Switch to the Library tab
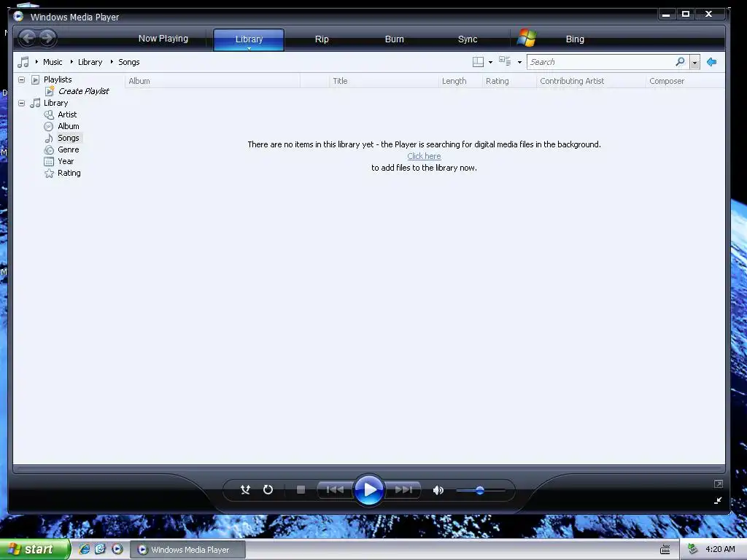This screenshot has height=560, width=747. tap(249, 39)
